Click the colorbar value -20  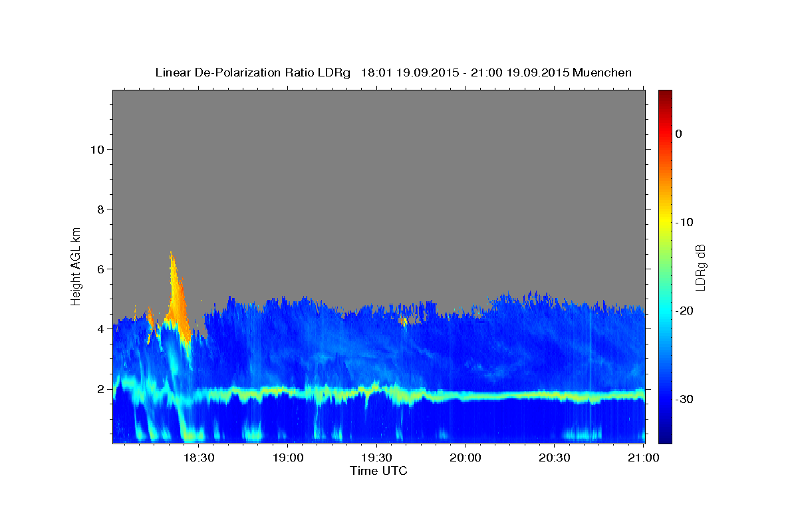point(684,311)
